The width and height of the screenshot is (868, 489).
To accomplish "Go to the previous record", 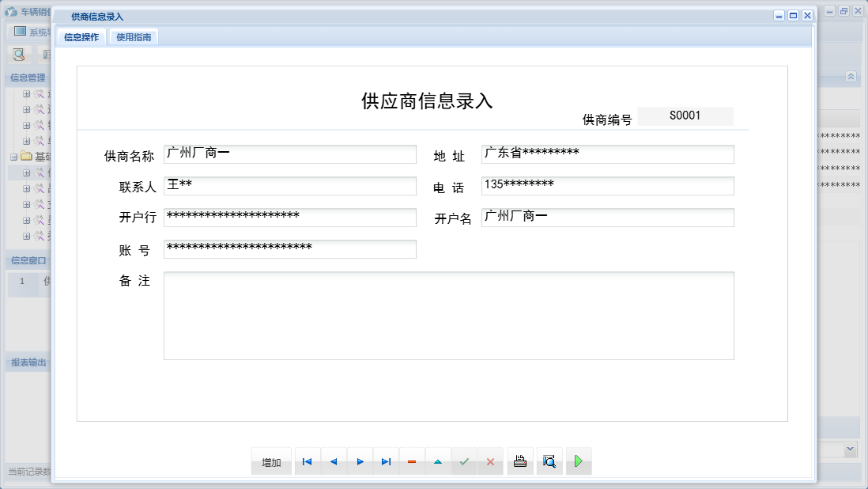I will pos(333,461).
